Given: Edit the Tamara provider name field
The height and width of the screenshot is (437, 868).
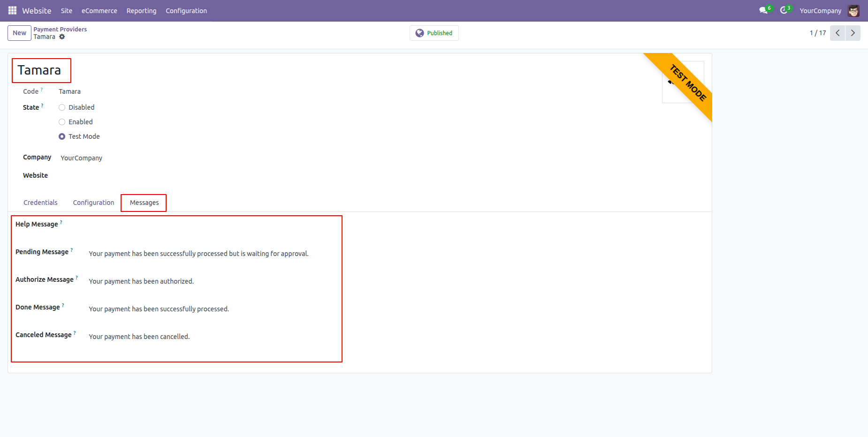Looking at the screenshot, I should [x=39, y=70].
